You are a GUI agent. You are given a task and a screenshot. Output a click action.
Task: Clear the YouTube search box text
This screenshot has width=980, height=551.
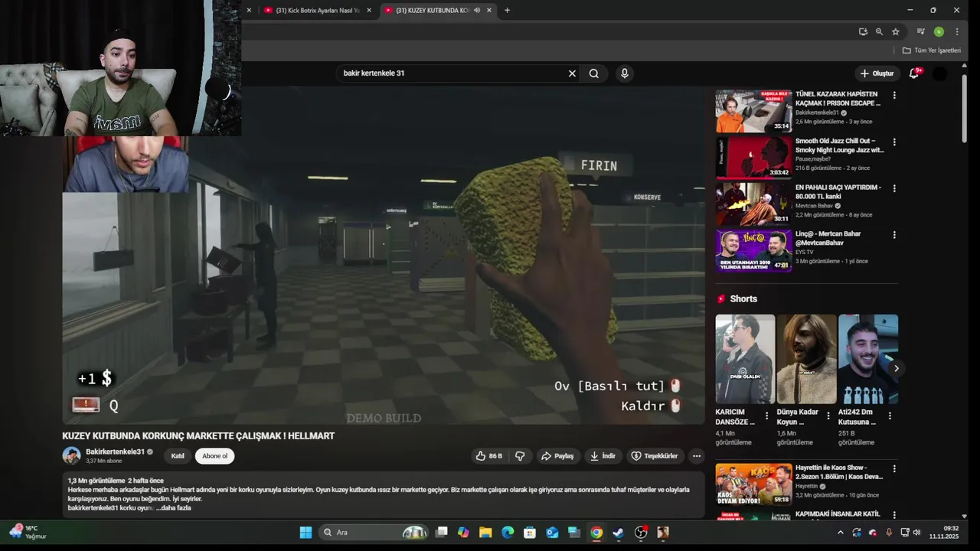click(x=571, y=73)
